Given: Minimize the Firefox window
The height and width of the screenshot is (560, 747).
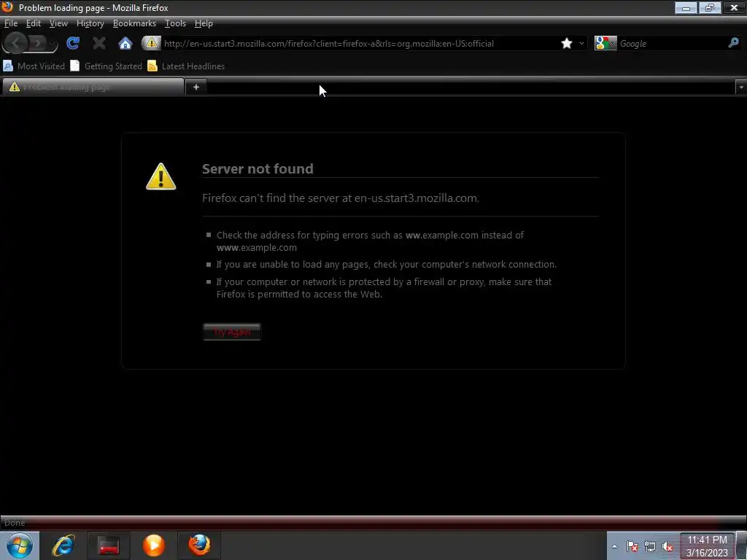Looking at the screenshot, I should pos(686,7).
